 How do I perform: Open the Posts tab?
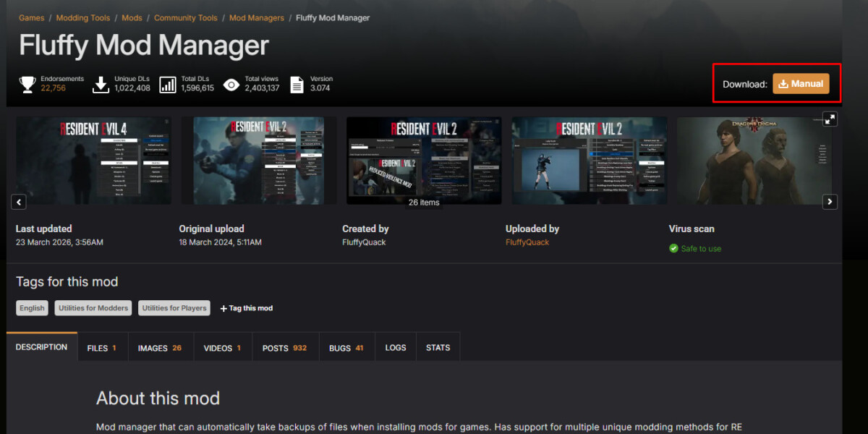tap(285, 348)
